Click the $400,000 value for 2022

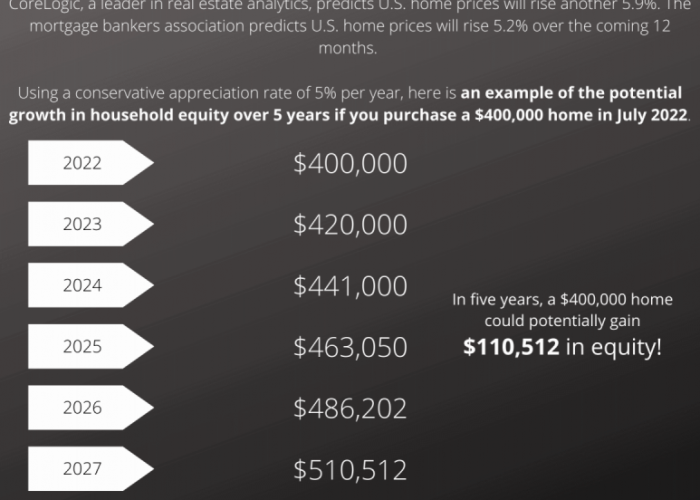(x=350, y=163)
